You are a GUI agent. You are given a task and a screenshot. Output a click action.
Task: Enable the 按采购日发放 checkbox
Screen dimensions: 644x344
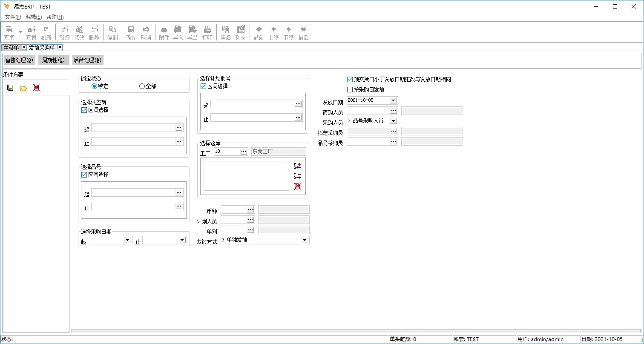(350, 89)
